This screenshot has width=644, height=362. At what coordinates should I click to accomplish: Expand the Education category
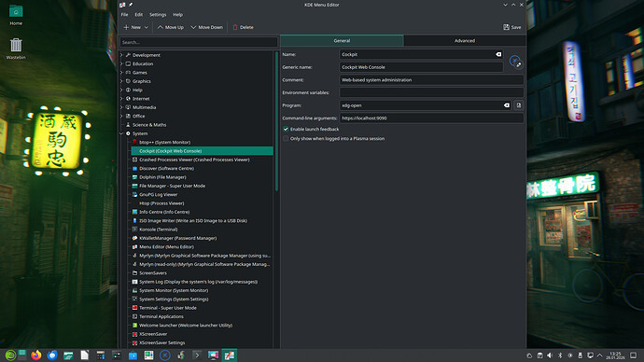(121, 63)
